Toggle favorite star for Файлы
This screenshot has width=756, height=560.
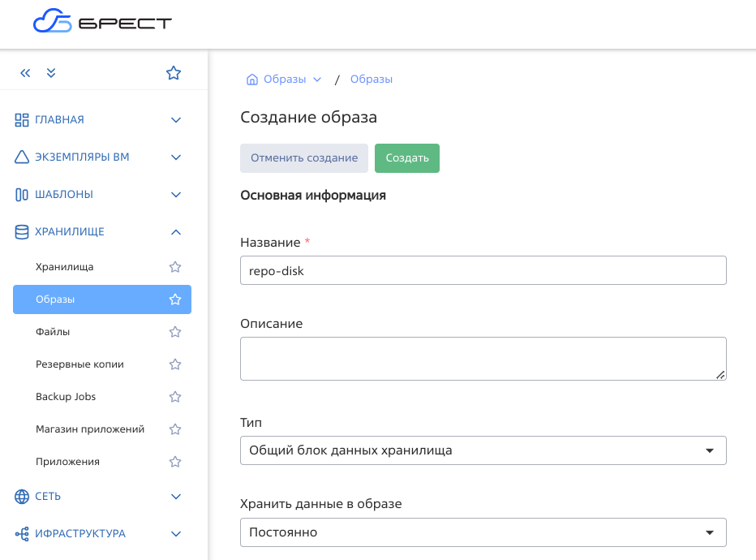[x=174, y=332]
